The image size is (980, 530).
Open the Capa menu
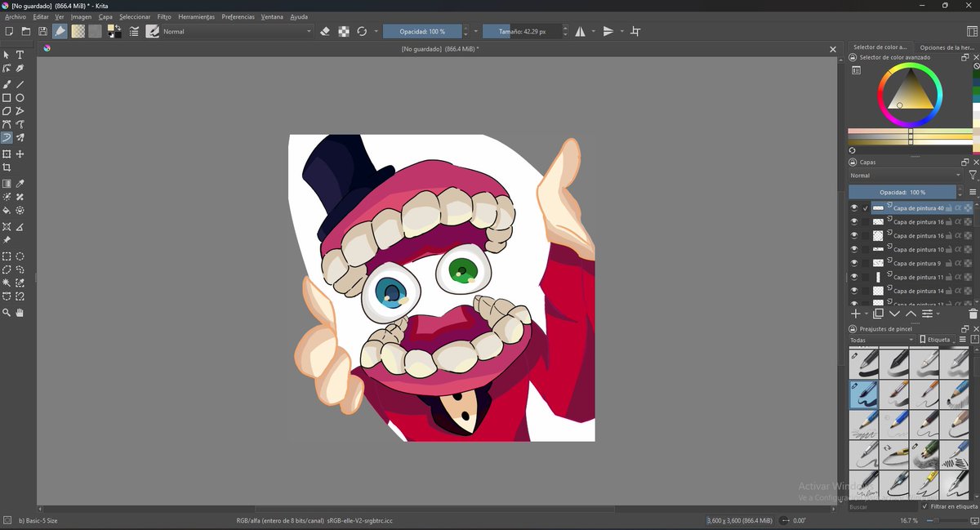tap(105, 16)
